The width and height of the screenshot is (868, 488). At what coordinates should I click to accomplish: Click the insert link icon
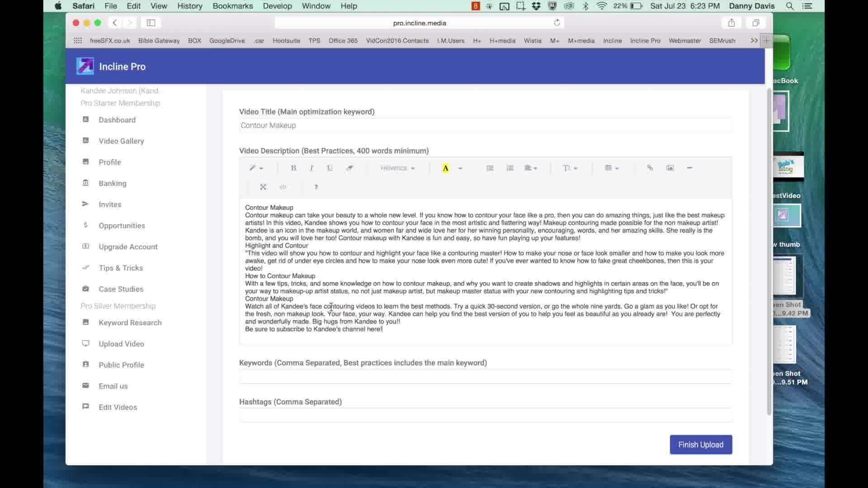point(650,168)
